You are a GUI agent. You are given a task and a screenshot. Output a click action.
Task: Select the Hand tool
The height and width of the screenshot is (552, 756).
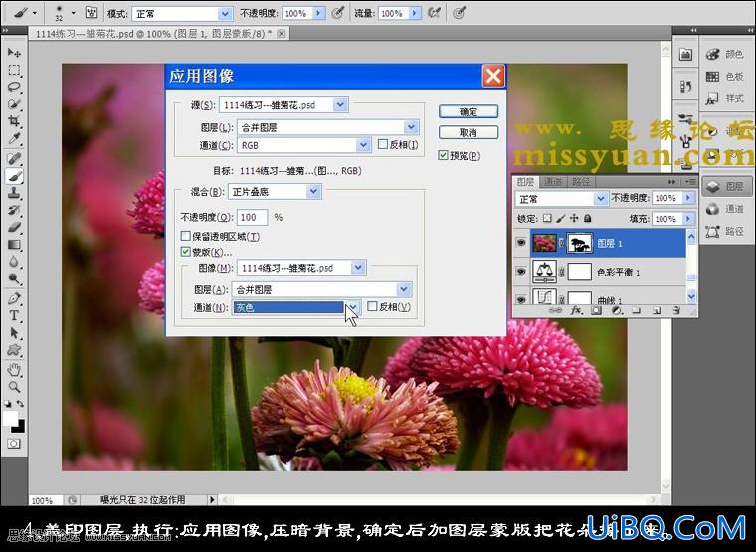[x=14, y=370]
